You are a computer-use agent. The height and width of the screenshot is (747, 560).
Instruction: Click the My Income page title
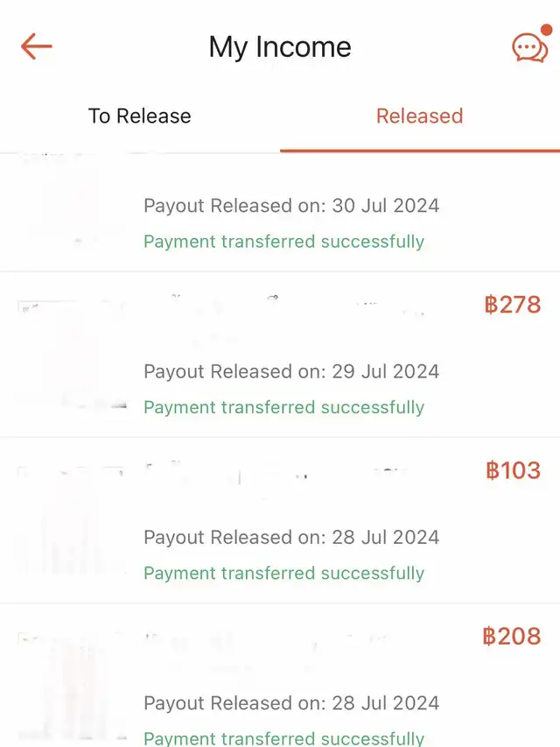click(x=280, y=47)
